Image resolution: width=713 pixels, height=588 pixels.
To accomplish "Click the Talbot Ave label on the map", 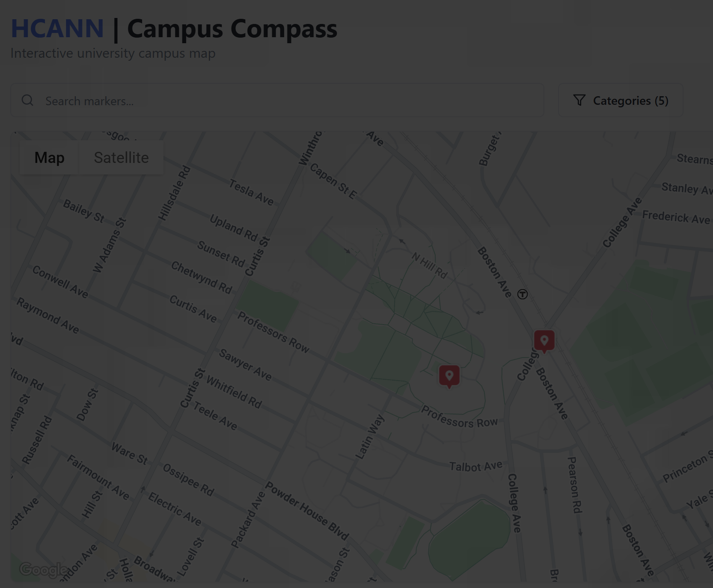I will [475, 466].
